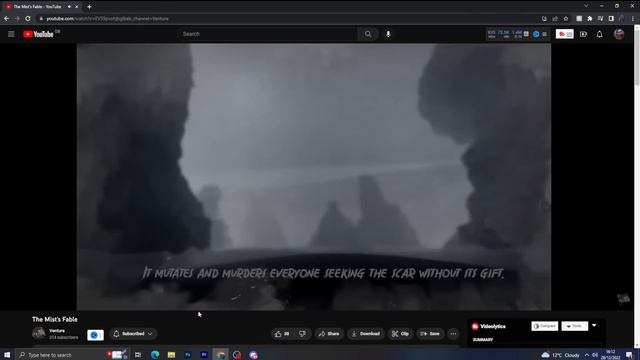This screenshot has height=360, width=640.
Task: Open Premiere Pro from the taskbar
Action: (x=204, y=355)
